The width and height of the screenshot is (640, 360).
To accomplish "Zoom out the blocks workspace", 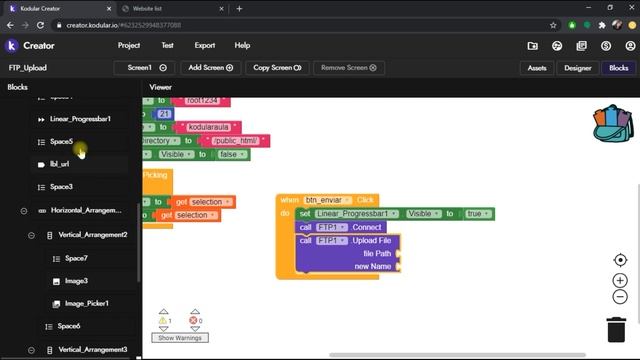I will point(620,297).
